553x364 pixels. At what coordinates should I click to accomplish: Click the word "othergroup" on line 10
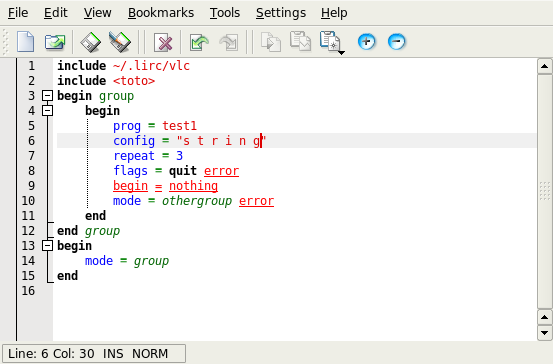pos(197,201)
